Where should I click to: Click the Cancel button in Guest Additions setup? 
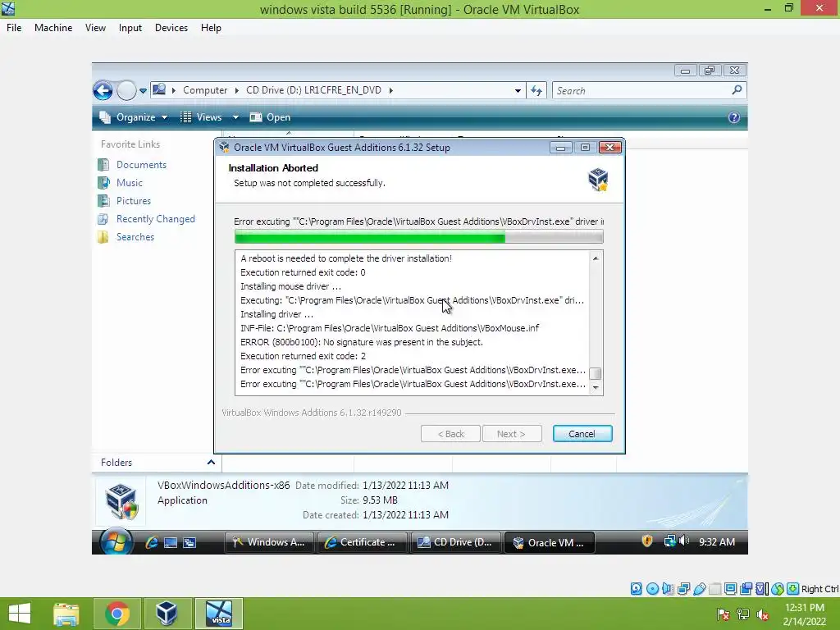582,434
